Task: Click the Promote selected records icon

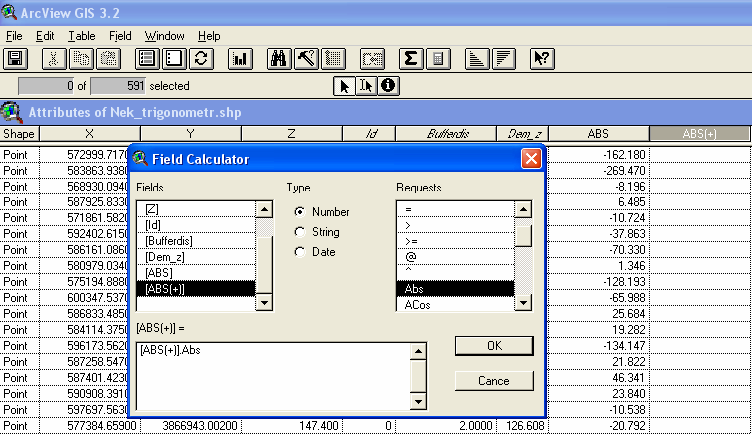Action: coord(333,59)
